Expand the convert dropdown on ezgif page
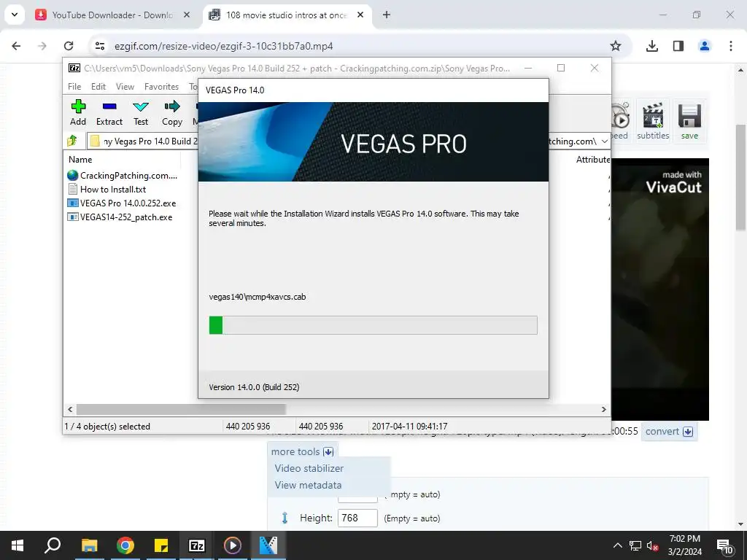Image resolution: width=747 pixels, height=560 pixels. [x=669, y=432]
